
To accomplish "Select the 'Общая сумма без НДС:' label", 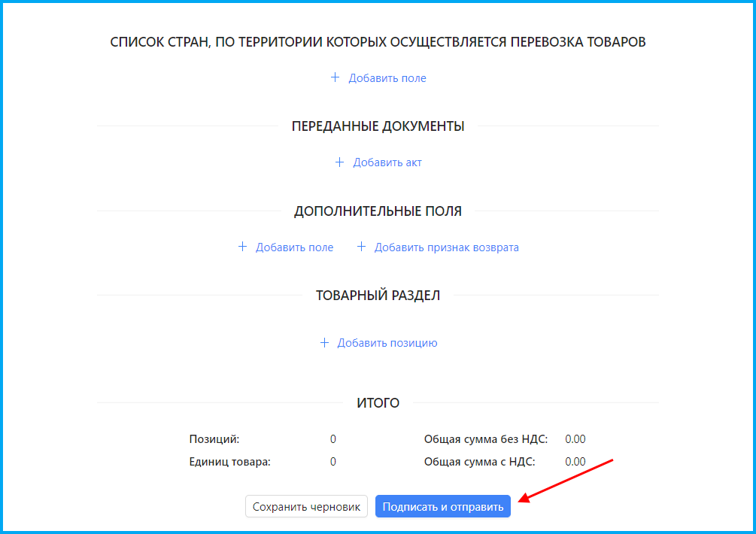I will pyautogui.click(x=486, y=439).
